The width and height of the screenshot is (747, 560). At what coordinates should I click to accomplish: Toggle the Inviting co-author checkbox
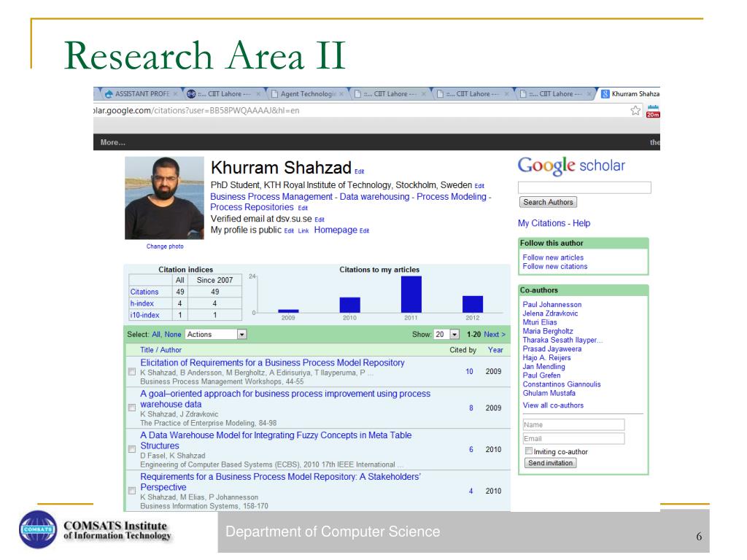(528, 451)
